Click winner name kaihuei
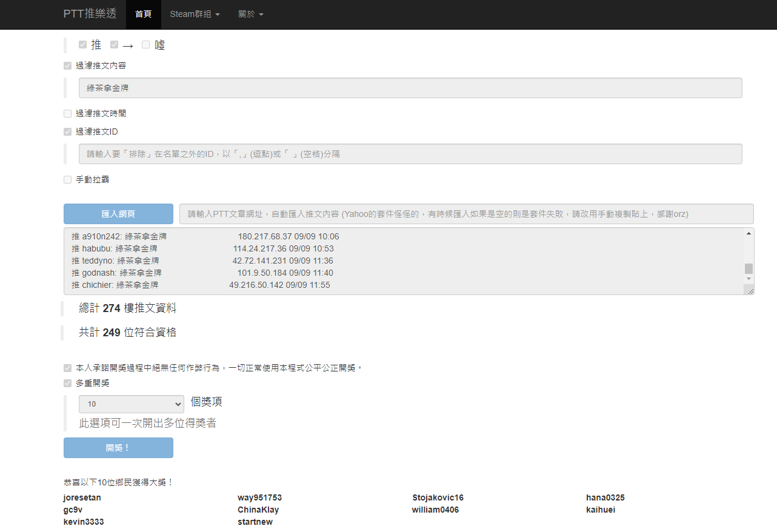777x532 pixels. 601,510
